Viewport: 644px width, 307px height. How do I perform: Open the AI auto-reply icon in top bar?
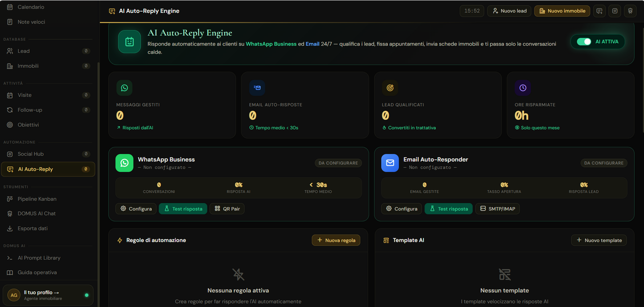pos(599,11)
